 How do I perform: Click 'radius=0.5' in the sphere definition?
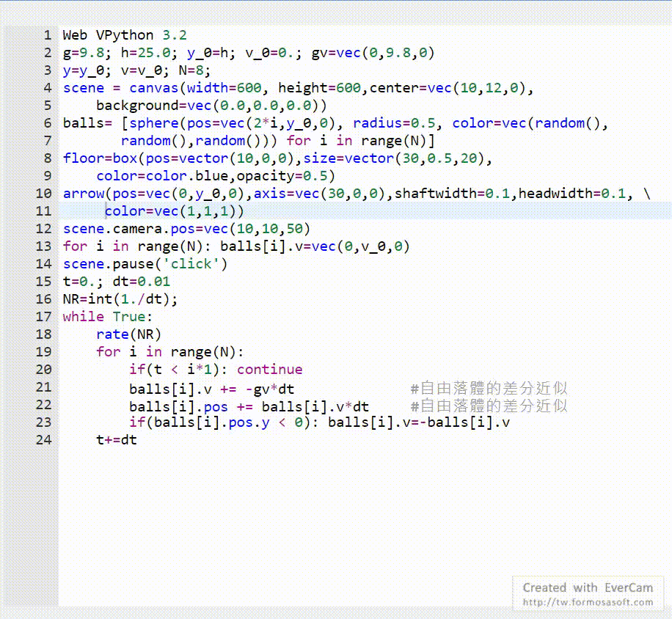tap(394, 123)
